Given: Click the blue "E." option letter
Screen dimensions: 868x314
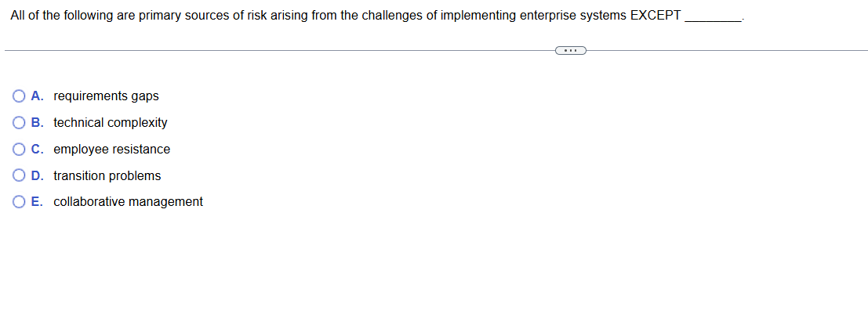Looking at the screenshot, I should [x=38, y=202].
